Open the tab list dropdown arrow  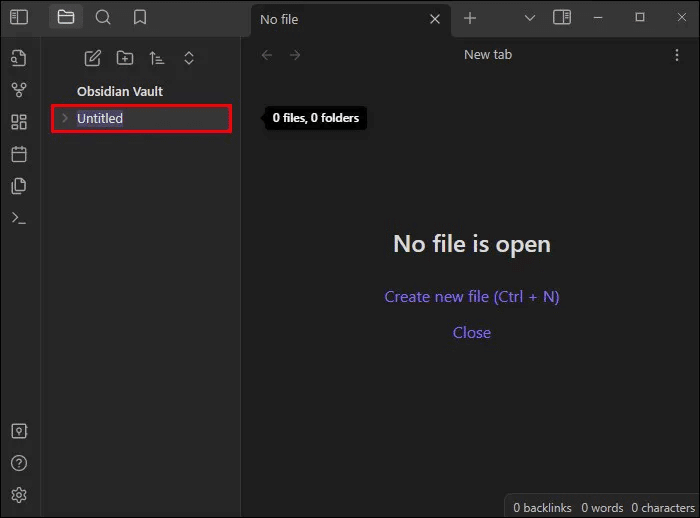tap(530, 18)
